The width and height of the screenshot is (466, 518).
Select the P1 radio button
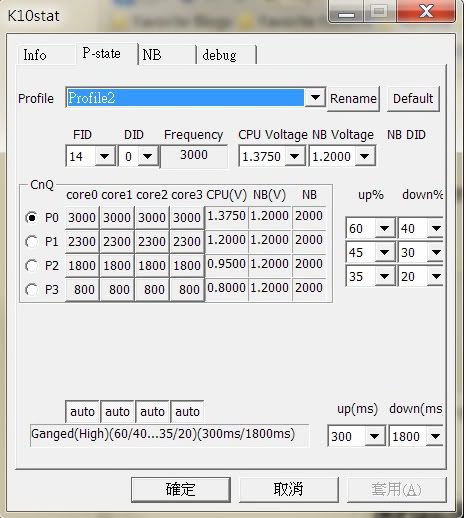click(x=32, y=242)
